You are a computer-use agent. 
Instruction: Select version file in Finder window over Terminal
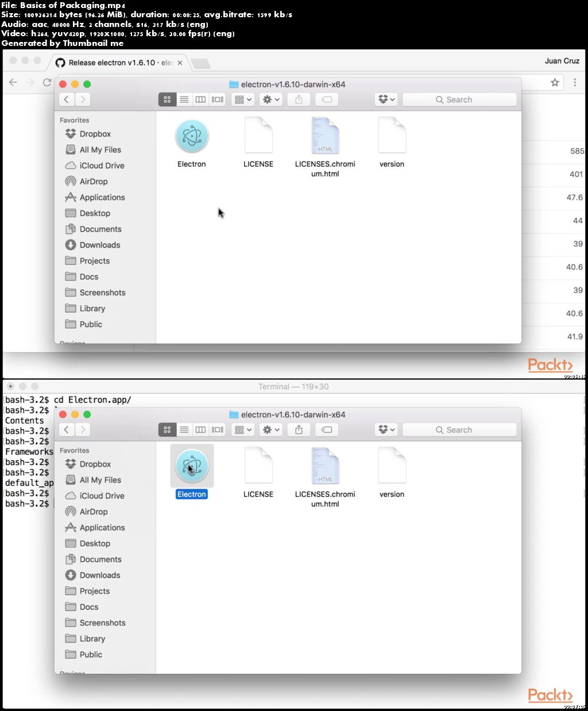pyautogui.click(x=392, y=466)
